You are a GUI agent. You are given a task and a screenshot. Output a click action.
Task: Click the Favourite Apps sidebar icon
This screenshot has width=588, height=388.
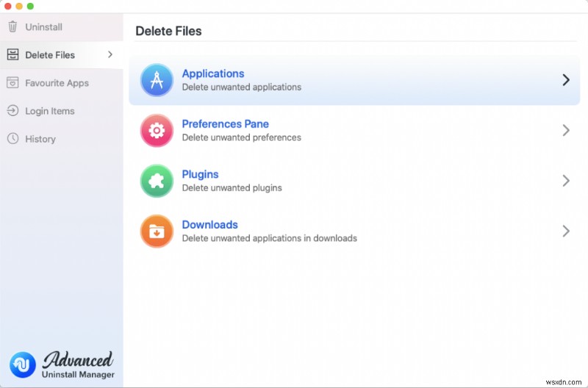pos(12,83)
